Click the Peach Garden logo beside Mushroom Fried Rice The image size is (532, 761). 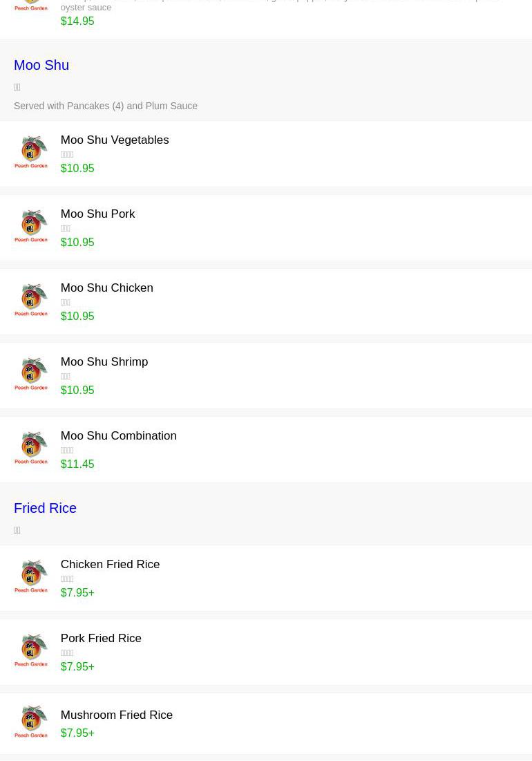31,722
